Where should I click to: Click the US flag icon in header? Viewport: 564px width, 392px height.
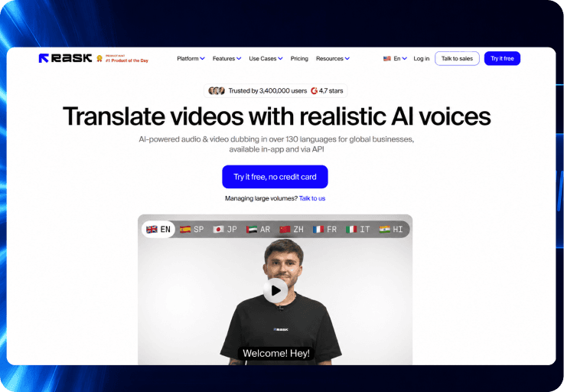click(387, 59)
